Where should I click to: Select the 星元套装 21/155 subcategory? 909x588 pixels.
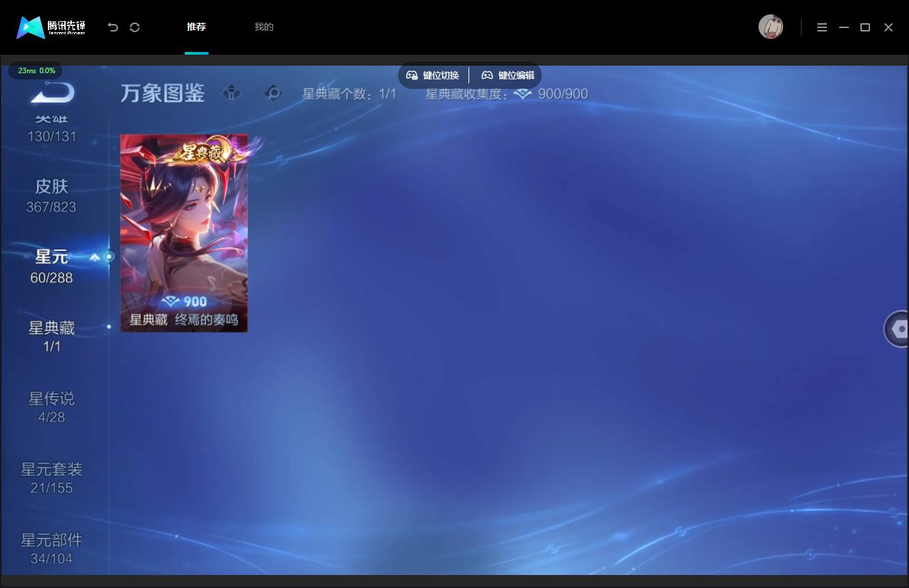(x=51, y=478)
